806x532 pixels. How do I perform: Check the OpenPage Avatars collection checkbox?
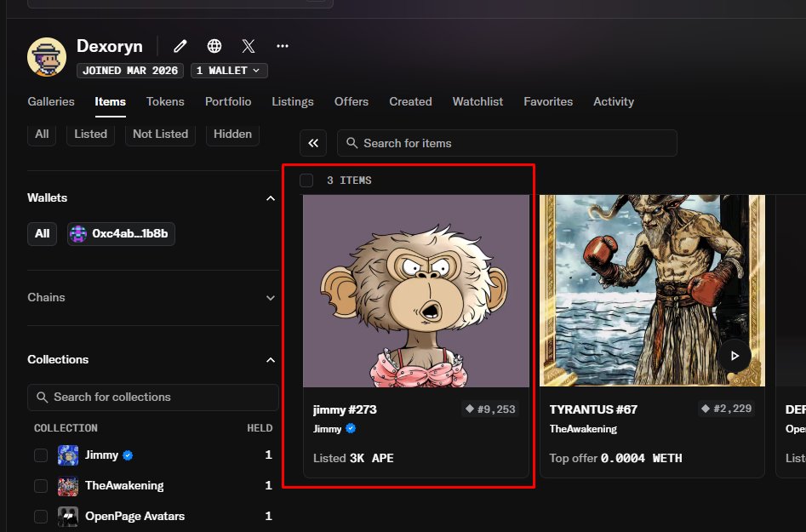click(x=41, y=516)
